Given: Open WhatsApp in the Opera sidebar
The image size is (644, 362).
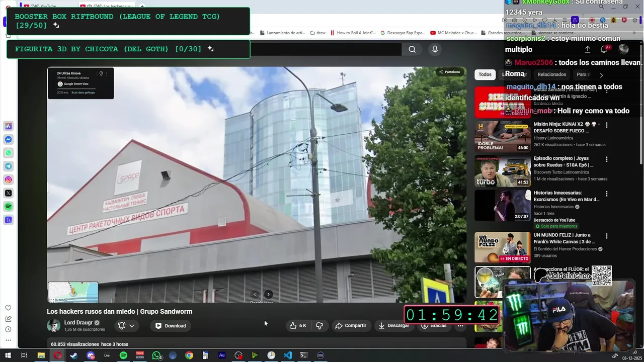Looking at the screenshot, I should 9,153.
